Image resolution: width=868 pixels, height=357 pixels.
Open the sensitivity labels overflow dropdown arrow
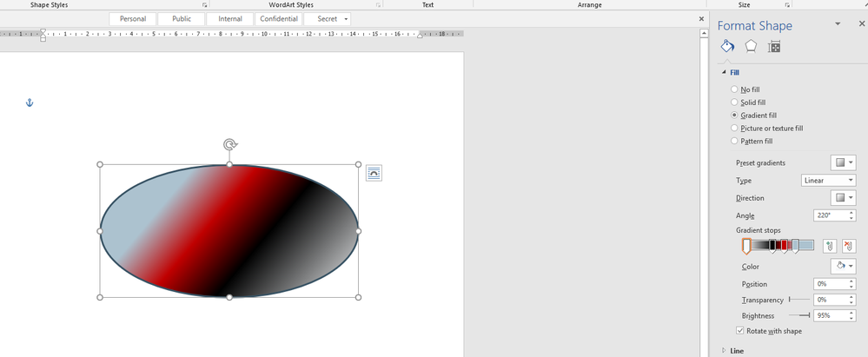[346, 19]
